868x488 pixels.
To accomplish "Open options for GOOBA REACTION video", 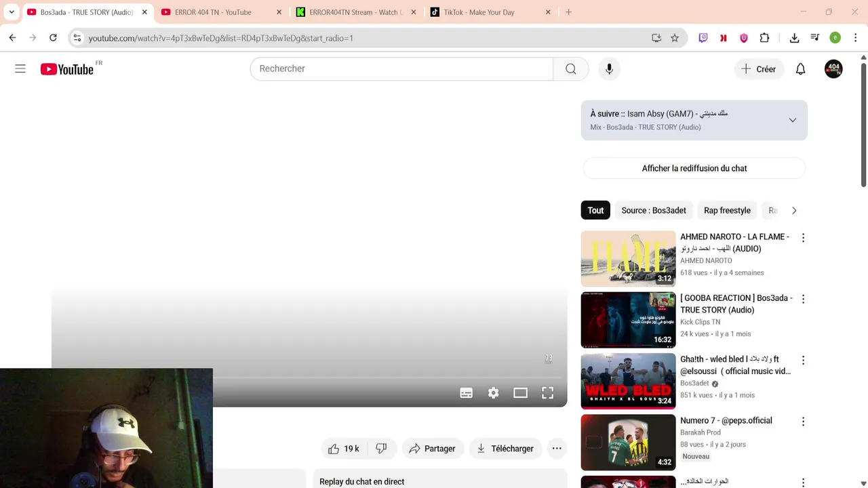I will click(x=803, y=299).
